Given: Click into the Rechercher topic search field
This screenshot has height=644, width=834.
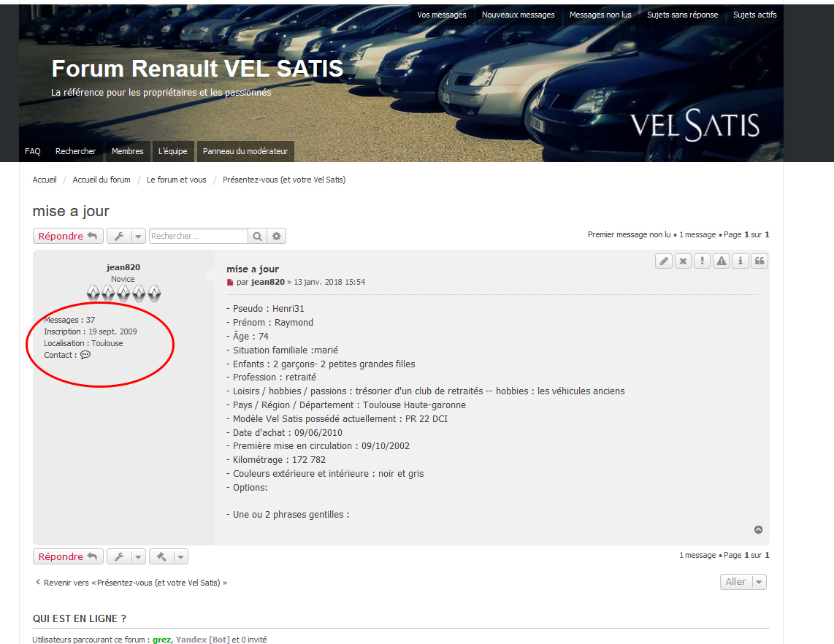Looking at the screenshot, I should point(198,236).
